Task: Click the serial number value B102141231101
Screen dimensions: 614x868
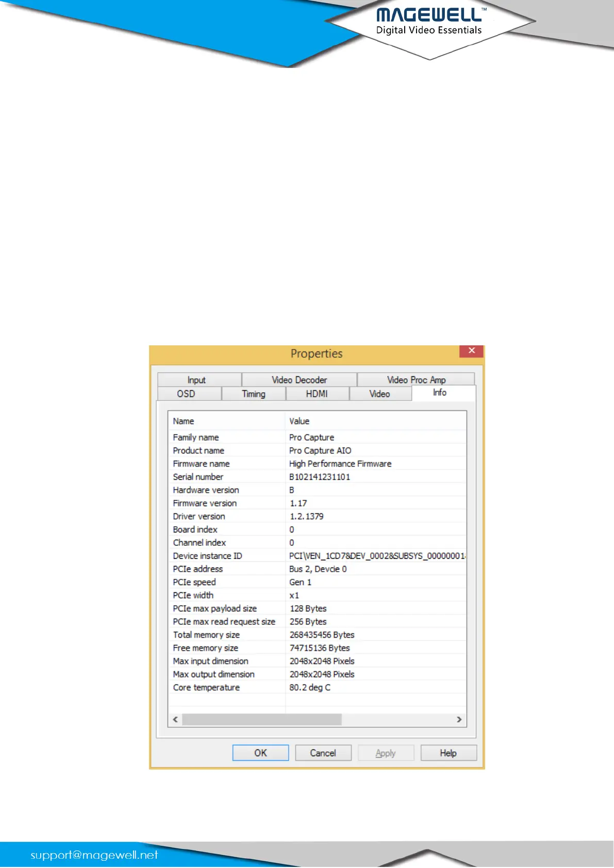Action: 320,477
